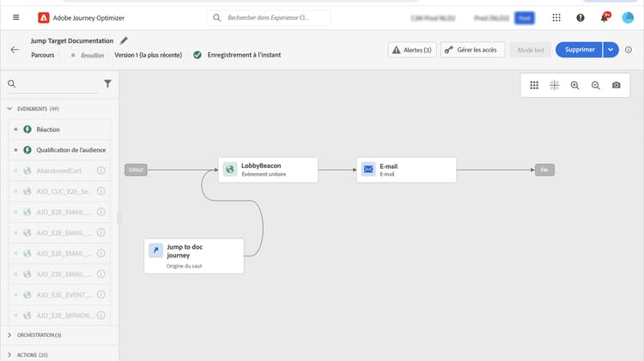
Task: Select the Réaction event item
Action: coord(60,129)
